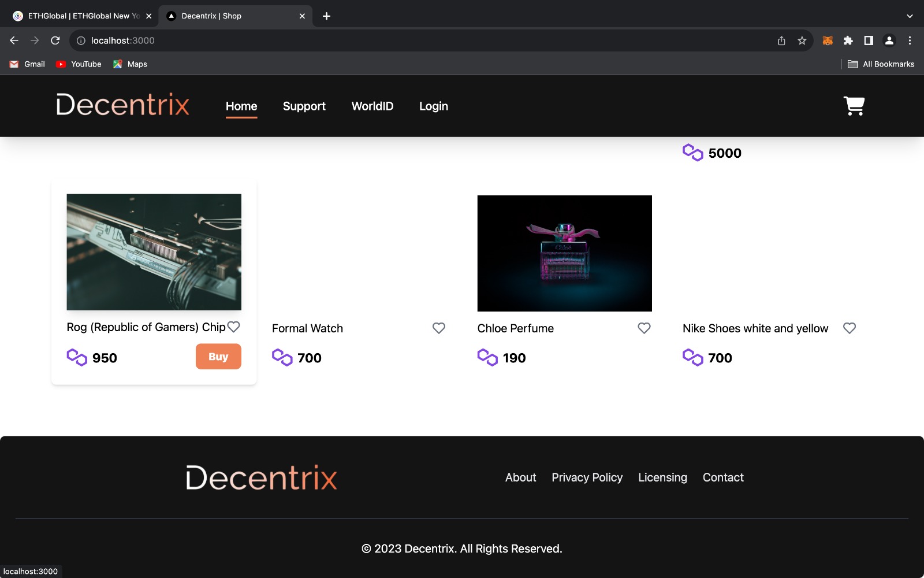Click the Polygon icon next to 190
924x578 pixels.
pyautogui.click(x=487, y=357)
